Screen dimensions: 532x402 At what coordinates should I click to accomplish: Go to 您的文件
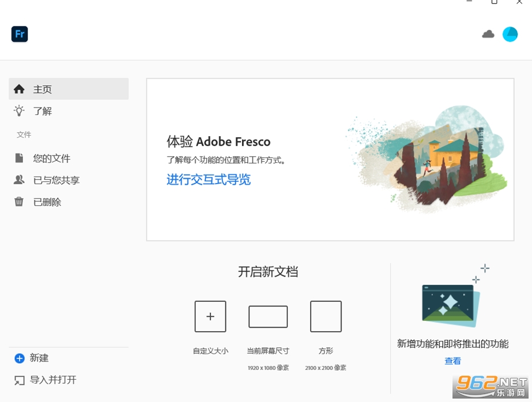click(69, 158)
